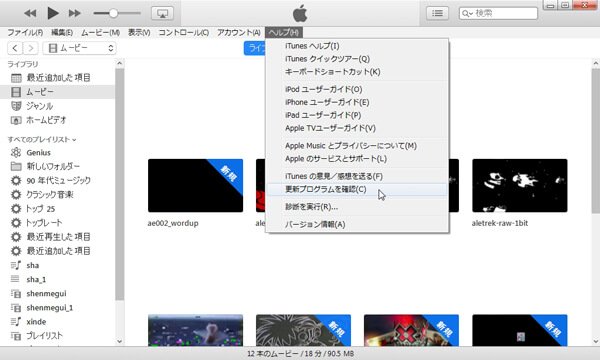Select ホームビデオ in the sidebar

57,120
